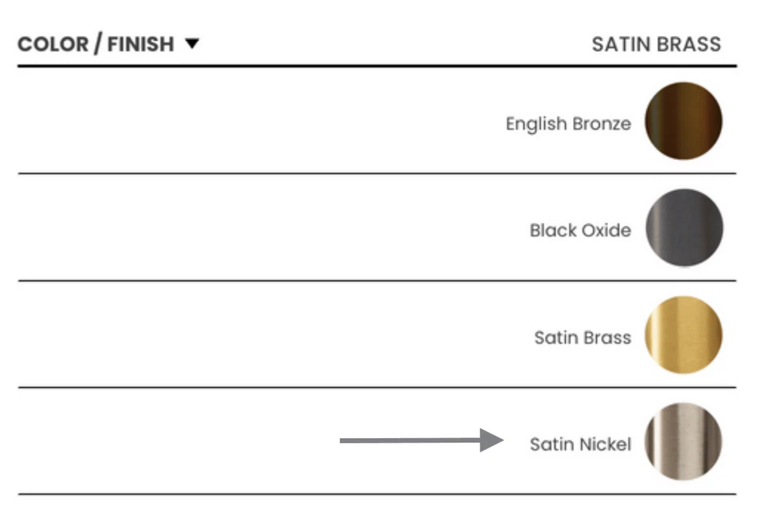
Task: Click blank left area of Black Oxide row
Action: coord(199,228)
